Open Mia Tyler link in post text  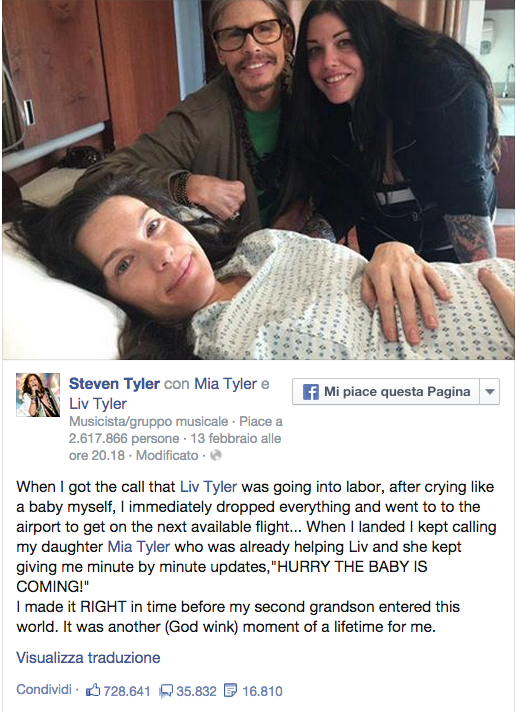coord(139,547)
